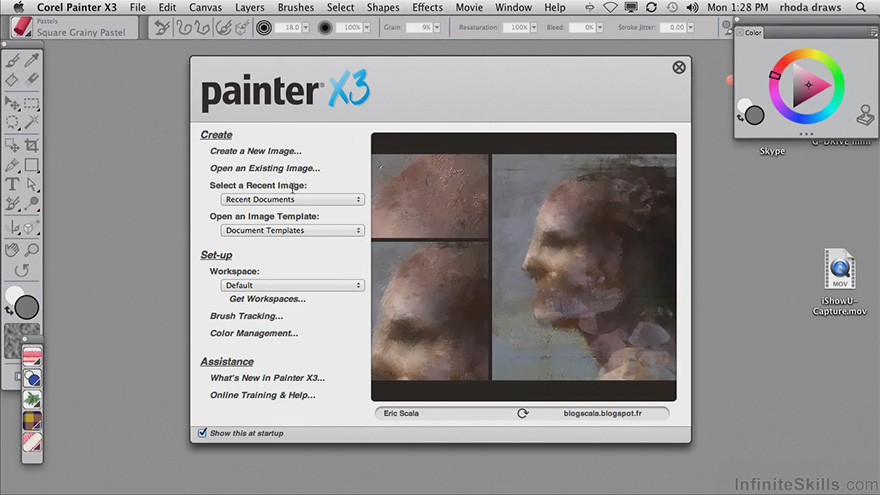880x495 pixels.
Task: Click What's New in Painter X3
Action: coord(267,378)
